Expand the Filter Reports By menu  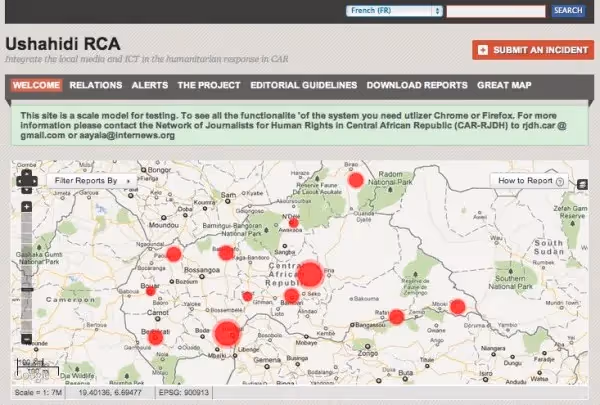coord(92,181)
